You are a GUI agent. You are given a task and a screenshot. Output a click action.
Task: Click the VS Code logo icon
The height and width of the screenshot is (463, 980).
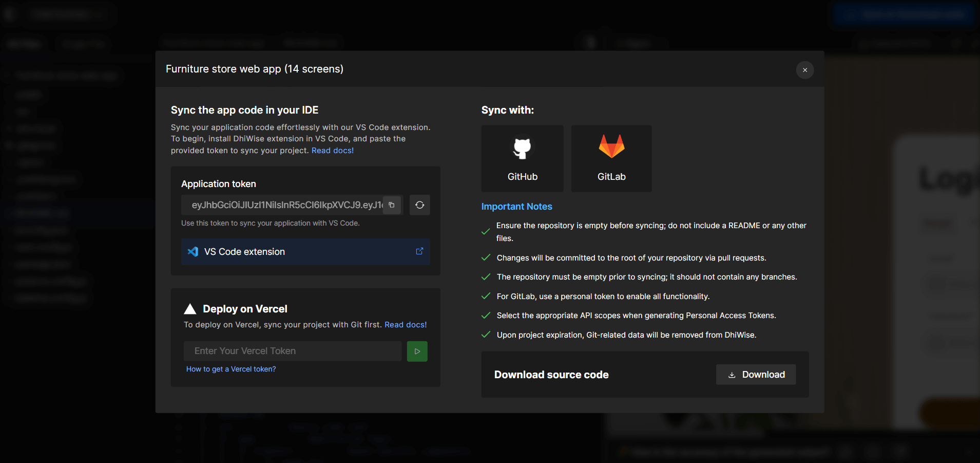point(193,252)
